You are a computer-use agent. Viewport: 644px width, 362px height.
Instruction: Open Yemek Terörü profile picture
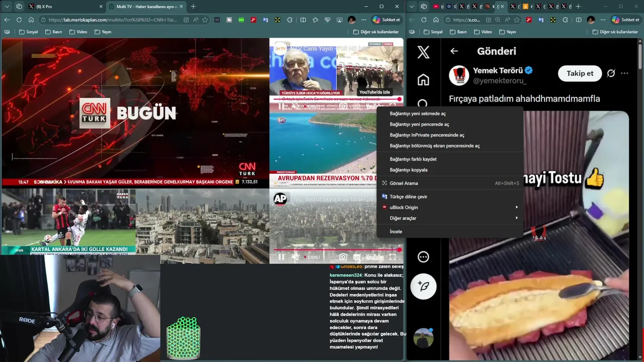coord(459,75)
